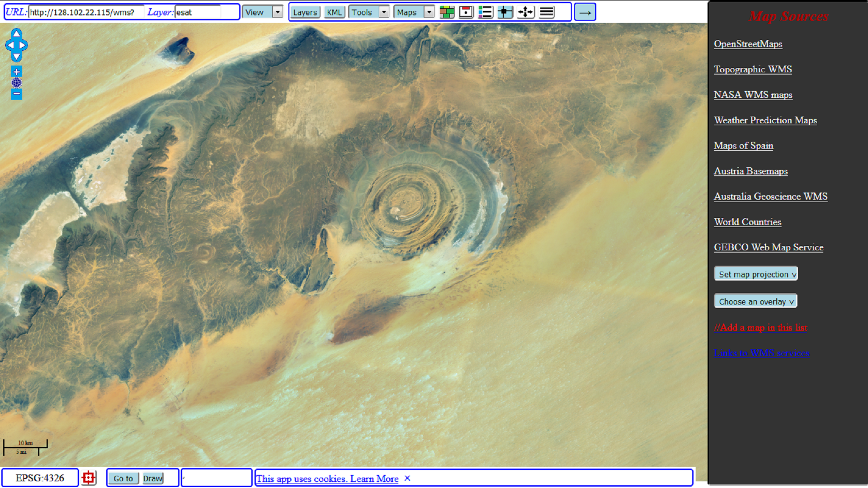Image resolution: width=868 pixels, height=488 pixels.
Task: Open the Maps dropdown
Action: click(414, 12)
